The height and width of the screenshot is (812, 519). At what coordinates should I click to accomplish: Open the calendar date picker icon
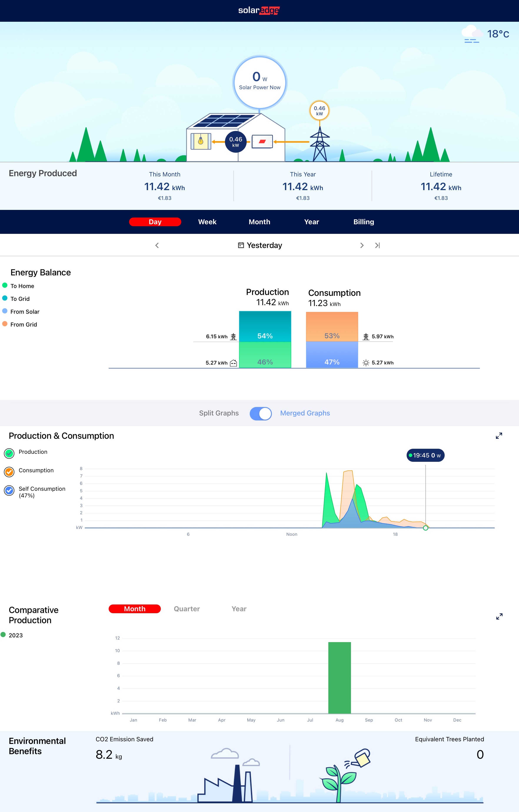[241, 245]
